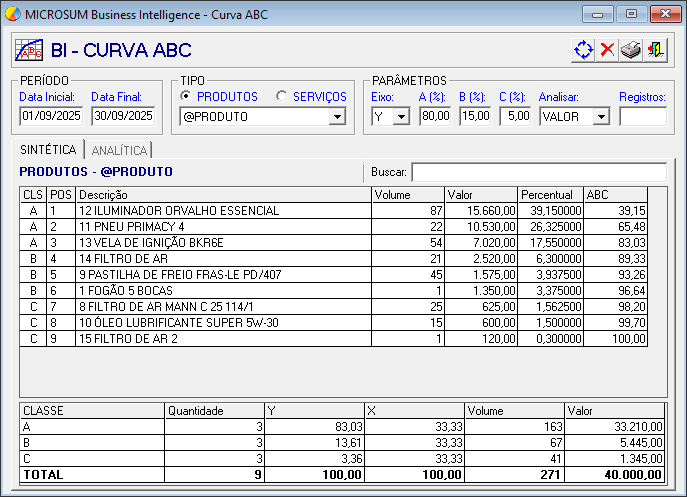687x497 pixels.
Task: Click the Quantidade summary header
Action: 215,411
